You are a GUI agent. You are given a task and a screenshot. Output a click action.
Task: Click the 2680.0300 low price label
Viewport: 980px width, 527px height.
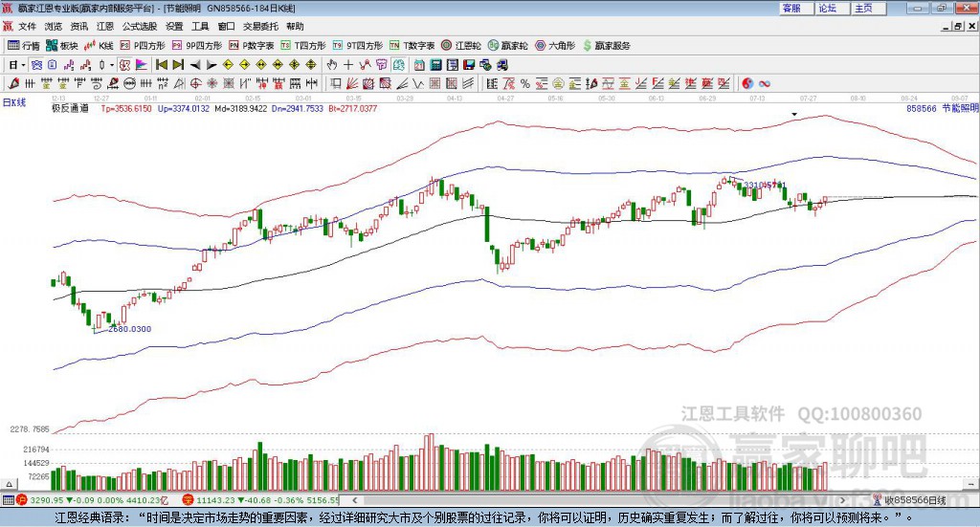click(x=130, y=329)
